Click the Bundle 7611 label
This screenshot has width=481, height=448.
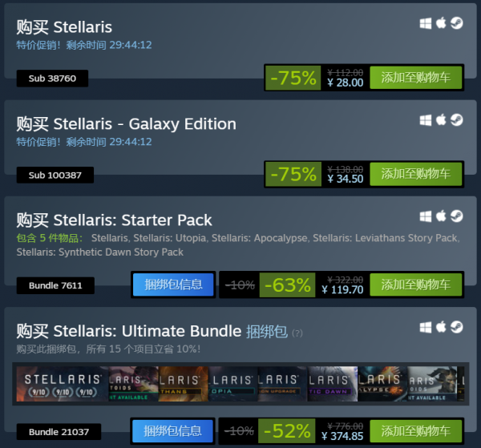[x=55, y=285]
